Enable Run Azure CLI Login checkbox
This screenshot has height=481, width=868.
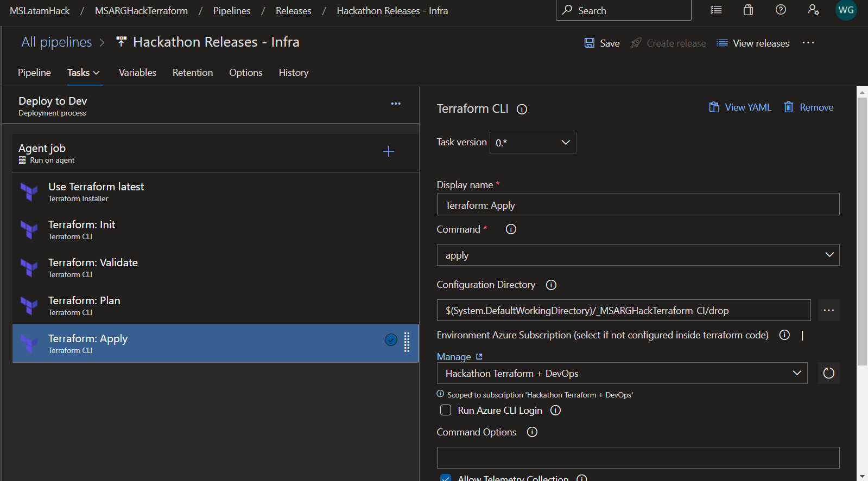[x=446, y=410]
